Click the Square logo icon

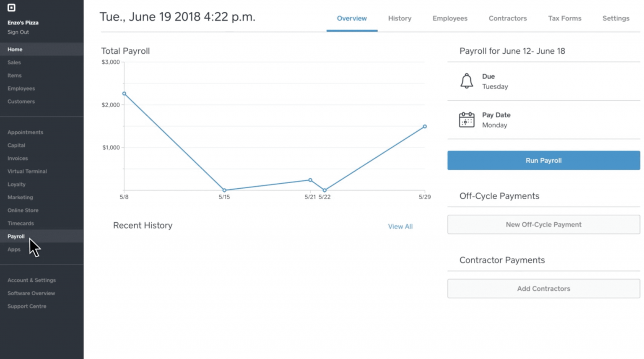11,8
